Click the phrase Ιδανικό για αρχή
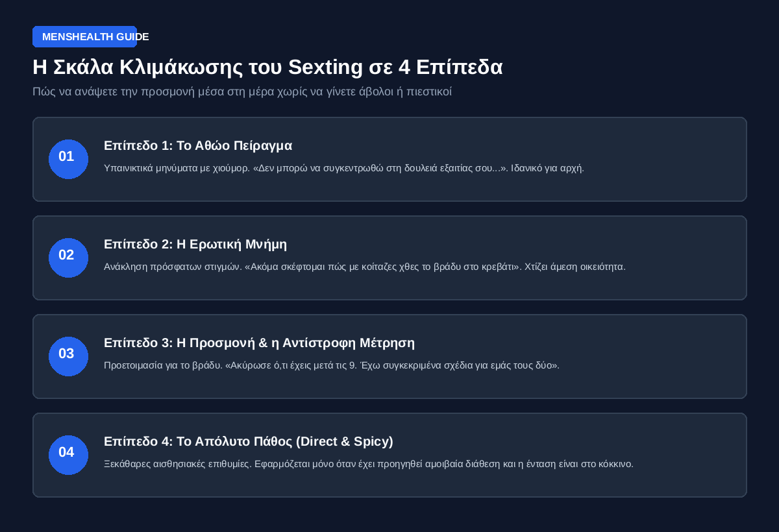779x532 pixels. [x=548, y=168]
